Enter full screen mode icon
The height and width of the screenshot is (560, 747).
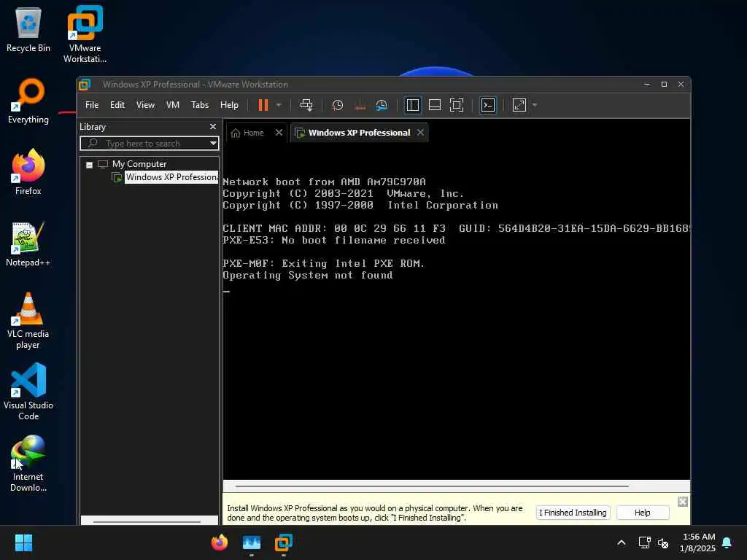coord(457,105)
